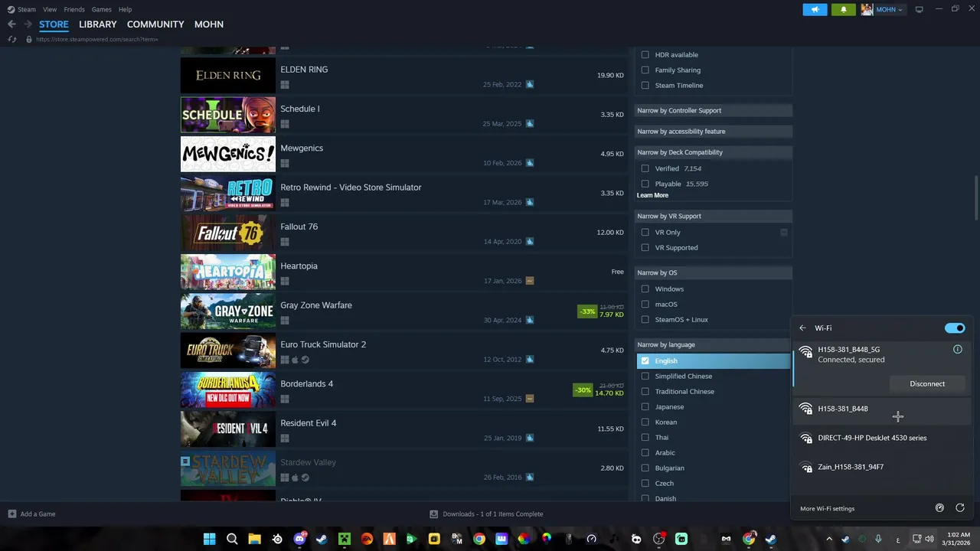Open Big Picture mode monitor icon

click(x=920, y=9)
